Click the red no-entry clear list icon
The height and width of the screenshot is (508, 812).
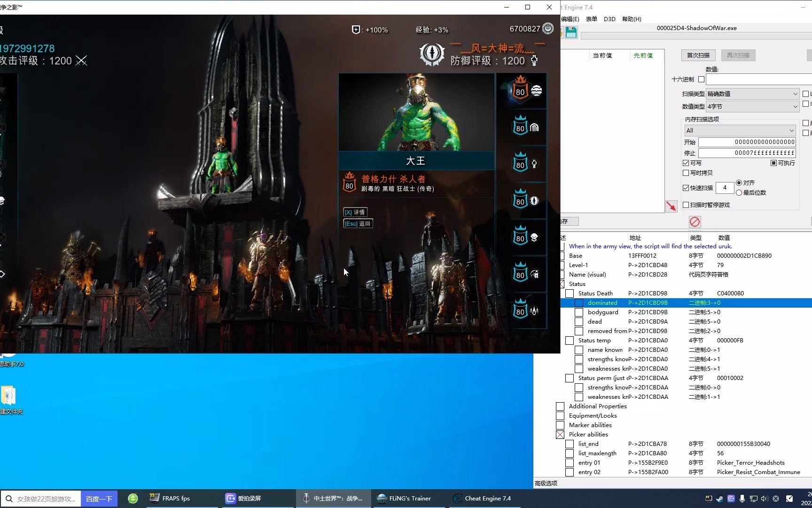[695, 222]
